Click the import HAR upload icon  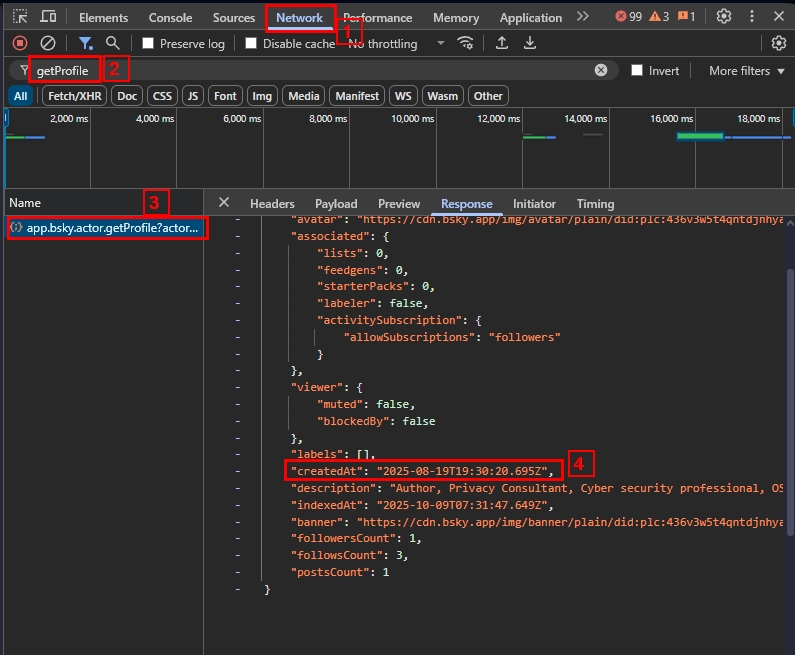(502, 44)
